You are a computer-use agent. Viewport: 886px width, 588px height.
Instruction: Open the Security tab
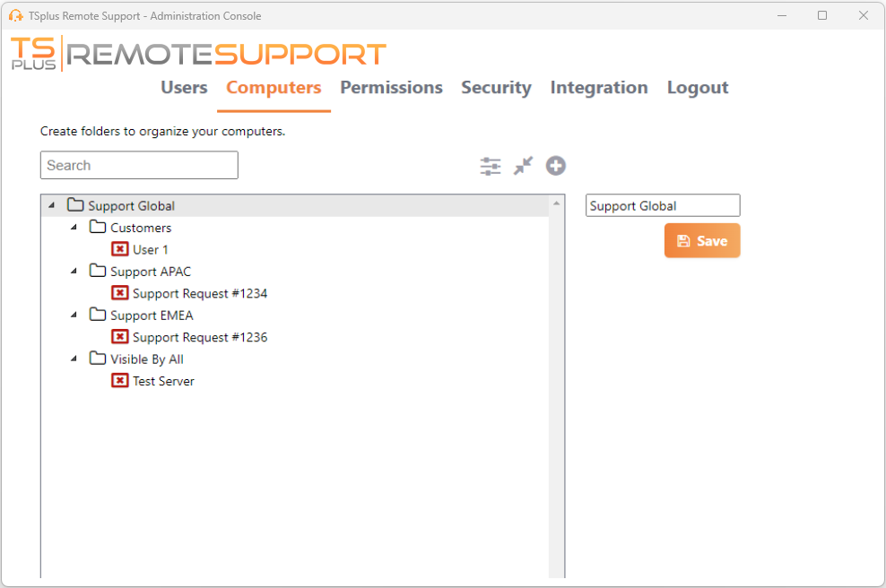pos(496,87)
